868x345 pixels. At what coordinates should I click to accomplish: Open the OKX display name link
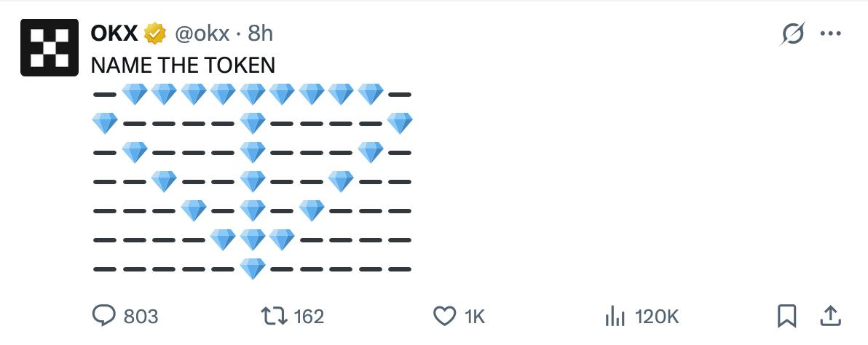[x=114, y=33]
